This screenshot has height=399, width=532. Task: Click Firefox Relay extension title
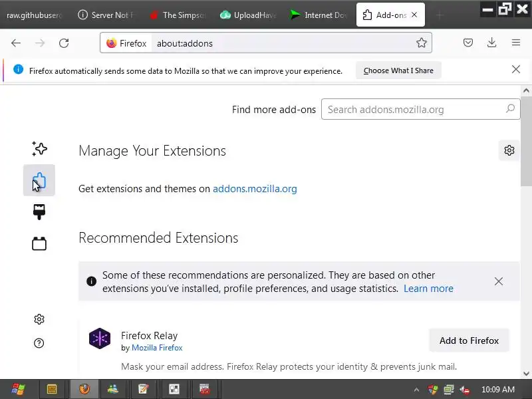[x=149, y=336]
